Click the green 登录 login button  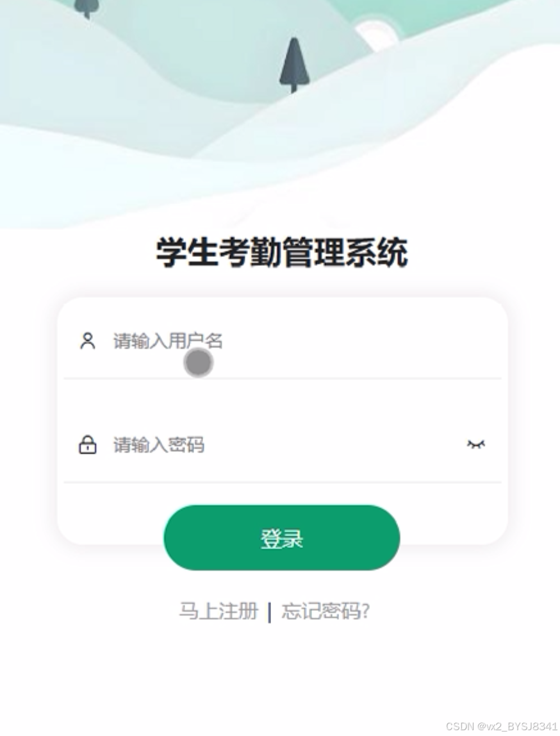[281, 538]
